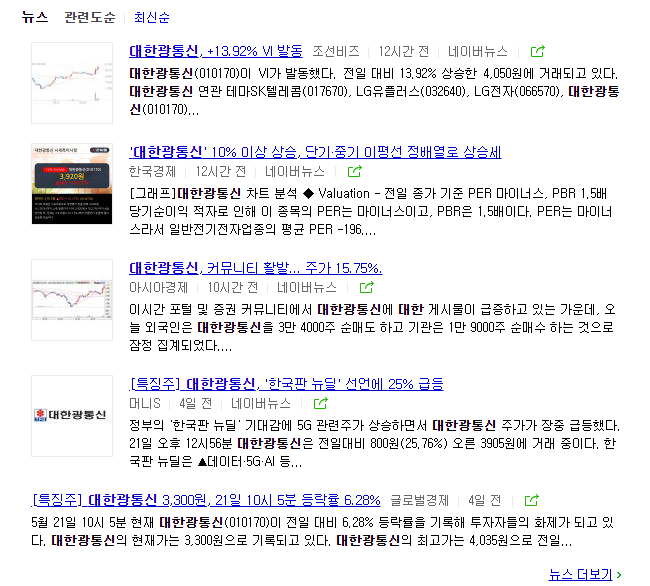Sort news by 최신순
The image size is (650, 586).
click(152, 17)
